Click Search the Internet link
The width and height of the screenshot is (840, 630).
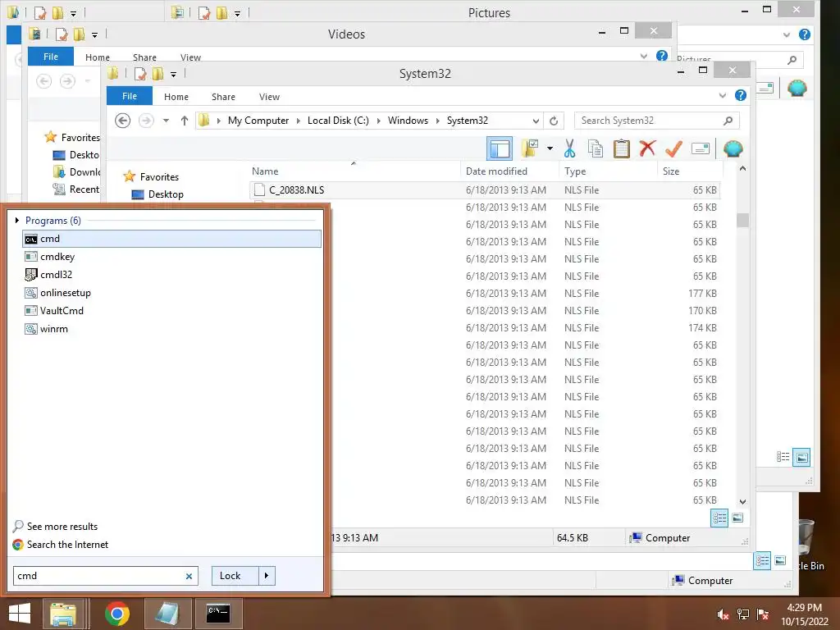(x=67, y=545)
